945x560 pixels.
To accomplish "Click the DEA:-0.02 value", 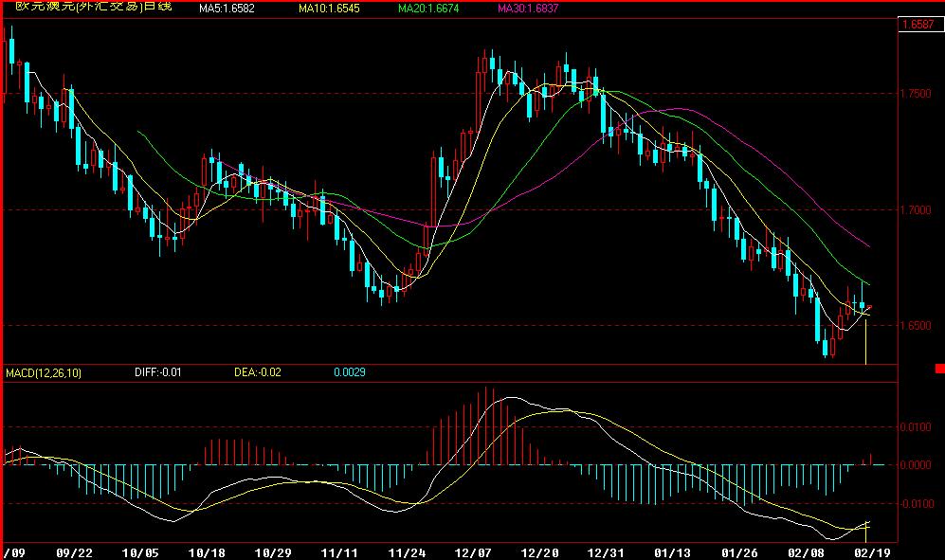I will 258,372.
